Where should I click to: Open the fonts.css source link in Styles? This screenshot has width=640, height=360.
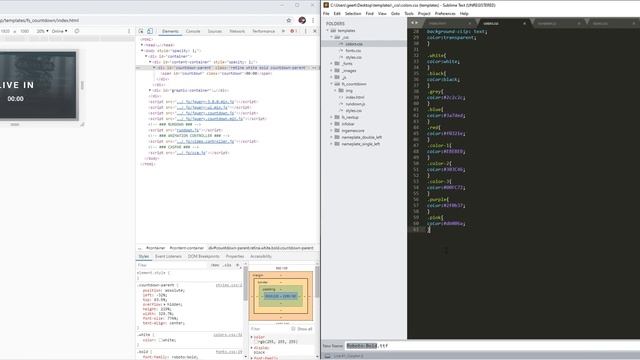tap(229, 351)
